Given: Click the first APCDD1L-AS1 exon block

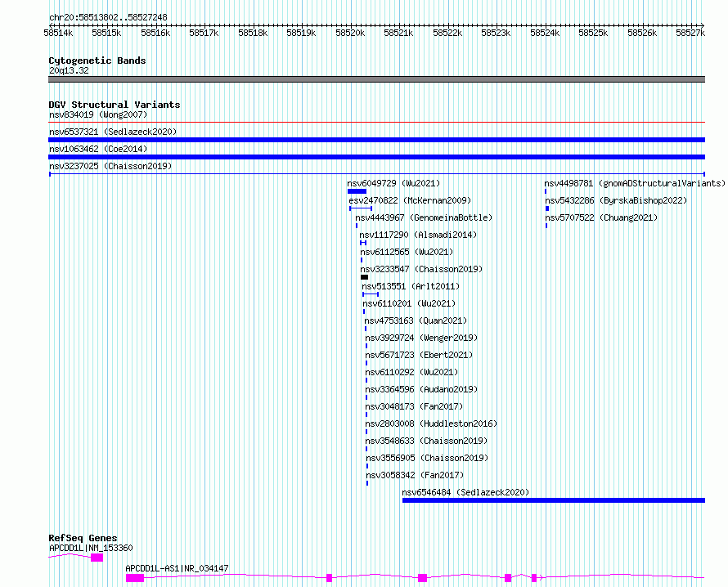Looking at the screenshot, I should point(135,578).
